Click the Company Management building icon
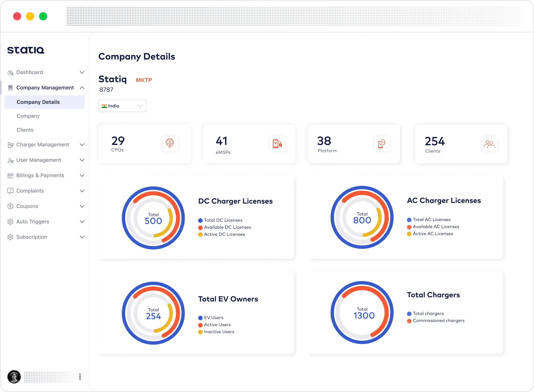 tap(10, 88)
